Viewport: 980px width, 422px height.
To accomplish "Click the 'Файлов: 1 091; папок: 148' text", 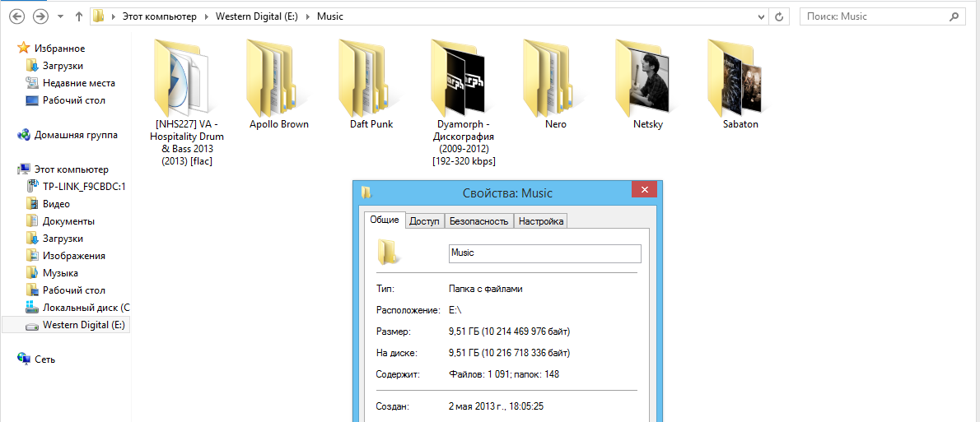I will [503, 374].
